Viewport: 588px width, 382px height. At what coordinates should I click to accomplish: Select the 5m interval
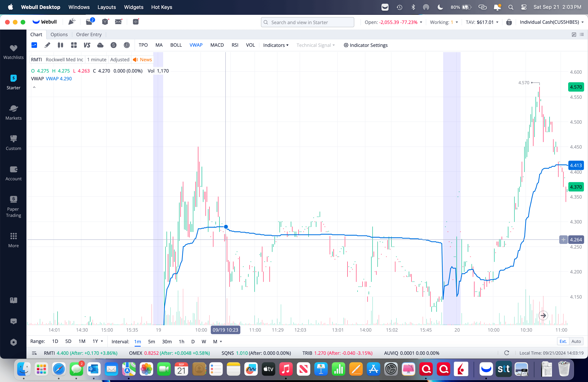(151, 342)
